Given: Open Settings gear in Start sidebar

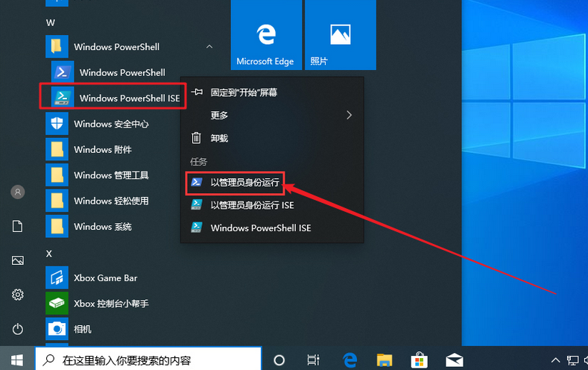Looking at the screenshot, I should (18, 295).
